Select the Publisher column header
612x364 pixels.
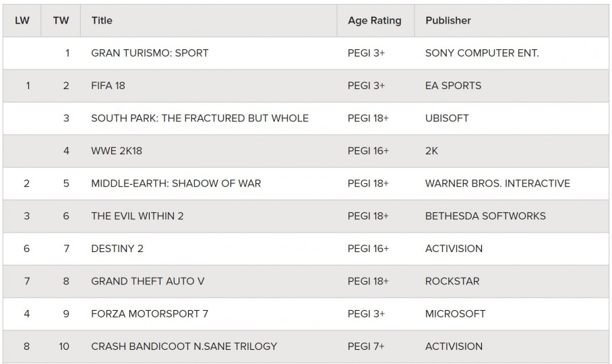(x=448, y=21)
